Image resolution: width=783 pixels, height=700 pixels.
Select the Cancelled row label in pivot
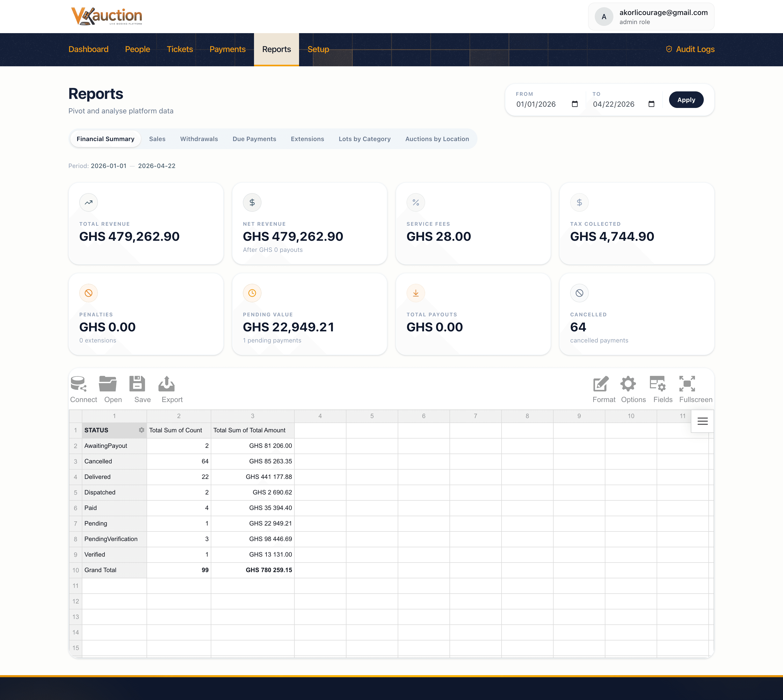point(114,462)
